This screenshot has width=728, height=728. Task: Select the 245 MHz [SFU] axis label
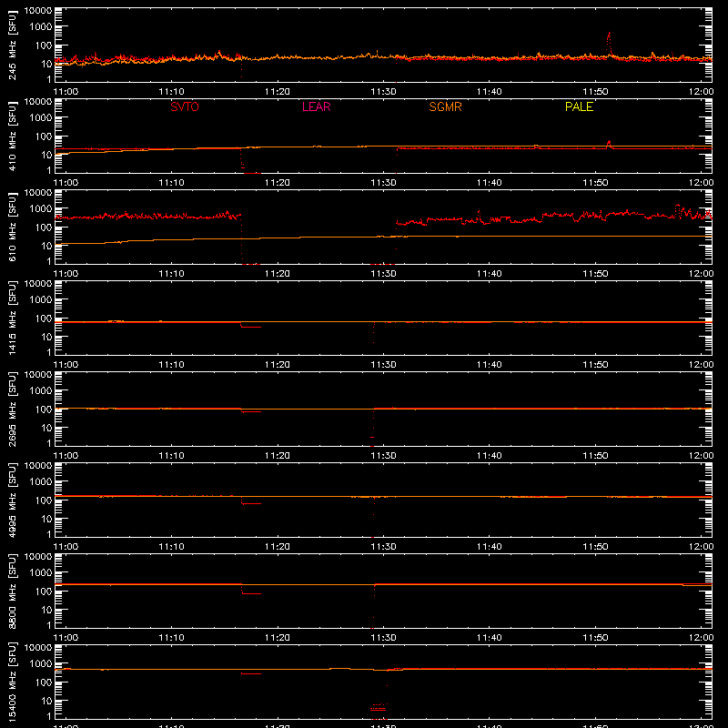(13, 45)
